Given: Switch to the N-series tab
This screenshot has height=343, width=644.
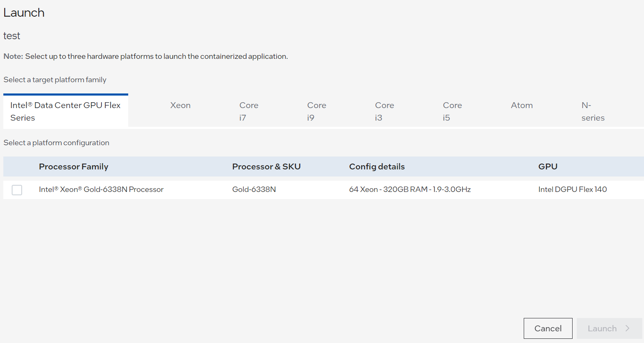Looking at the screenshot, I should (593, 111).
